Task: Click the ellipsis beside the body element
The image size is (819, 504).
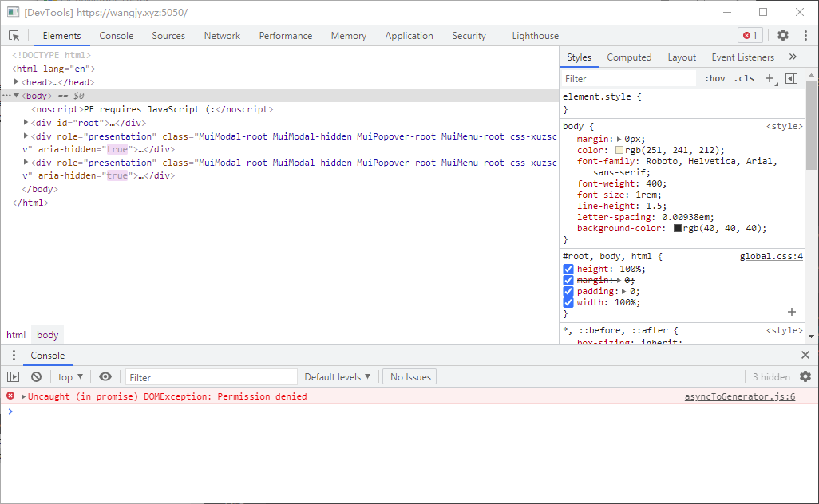Action: [x=6, y=96]
